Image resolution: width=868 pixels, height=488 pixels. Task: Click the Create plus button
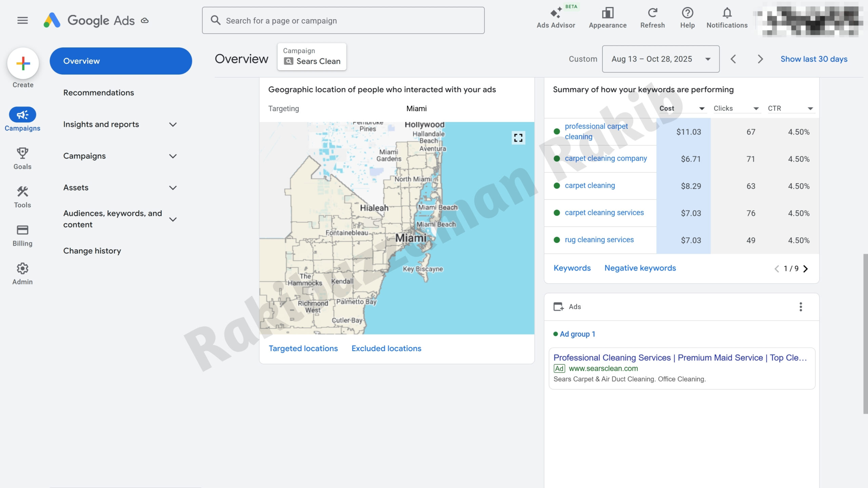tap(23, 63)
